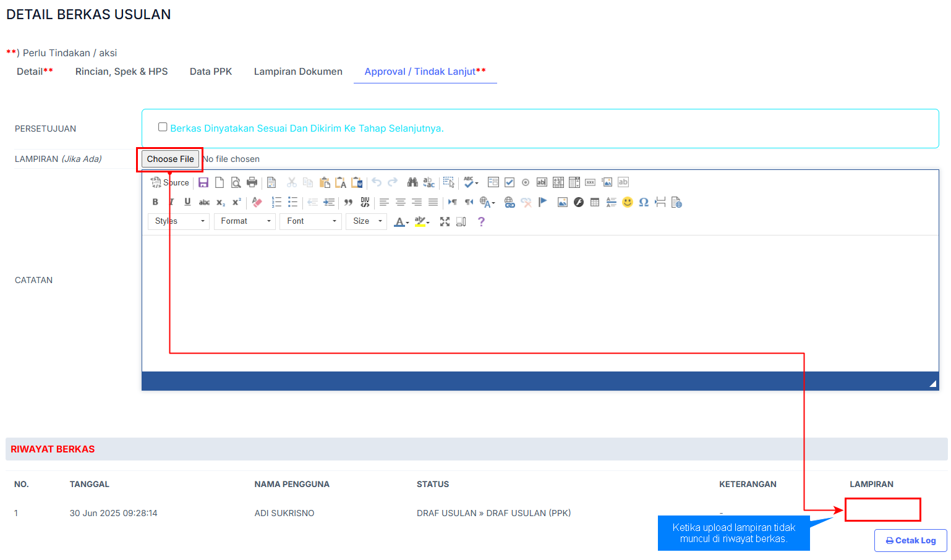Click the Save icon in editor toolbar

(203, 182)
